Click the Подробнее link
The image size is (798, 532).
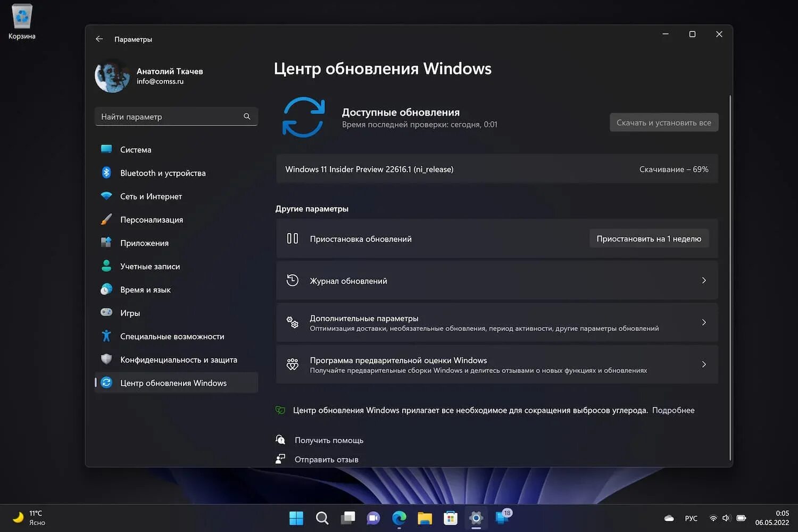[x=674, y=410]
